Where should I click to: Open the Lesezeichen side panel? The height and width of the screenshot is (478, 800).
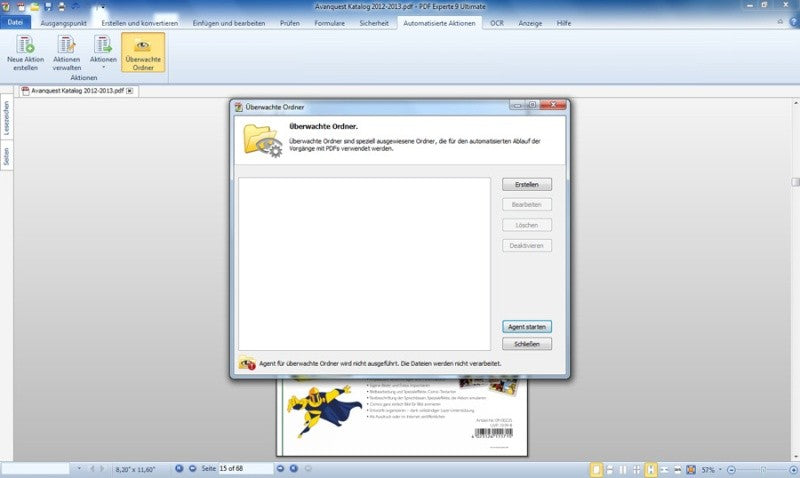(6, 118)
